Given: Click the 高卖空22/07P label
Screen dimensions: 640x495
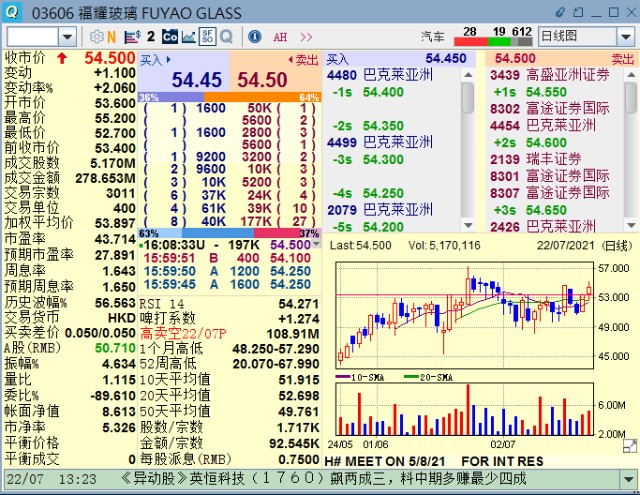Looking at the screenshot, I should [x=183, y=333].
